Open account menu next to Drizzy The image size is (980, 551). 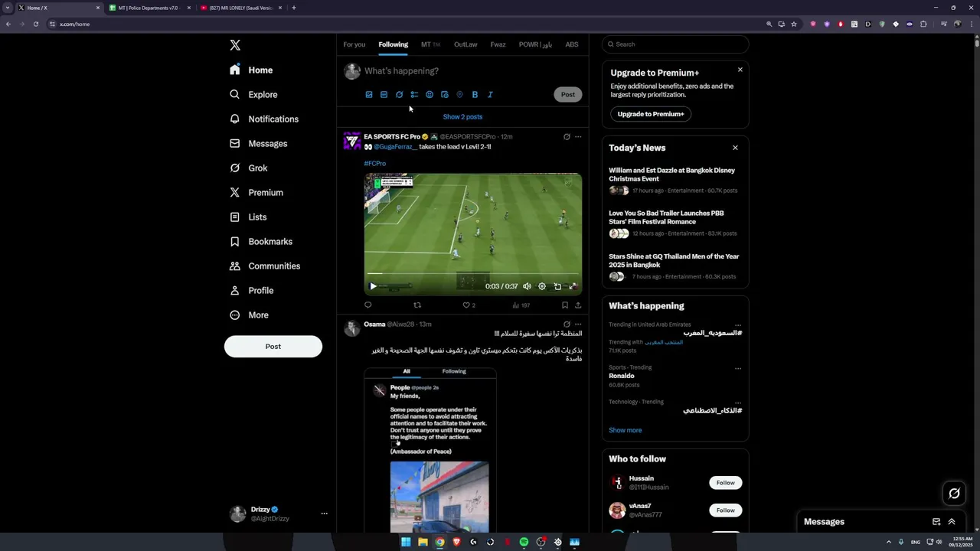pos(324,514)
